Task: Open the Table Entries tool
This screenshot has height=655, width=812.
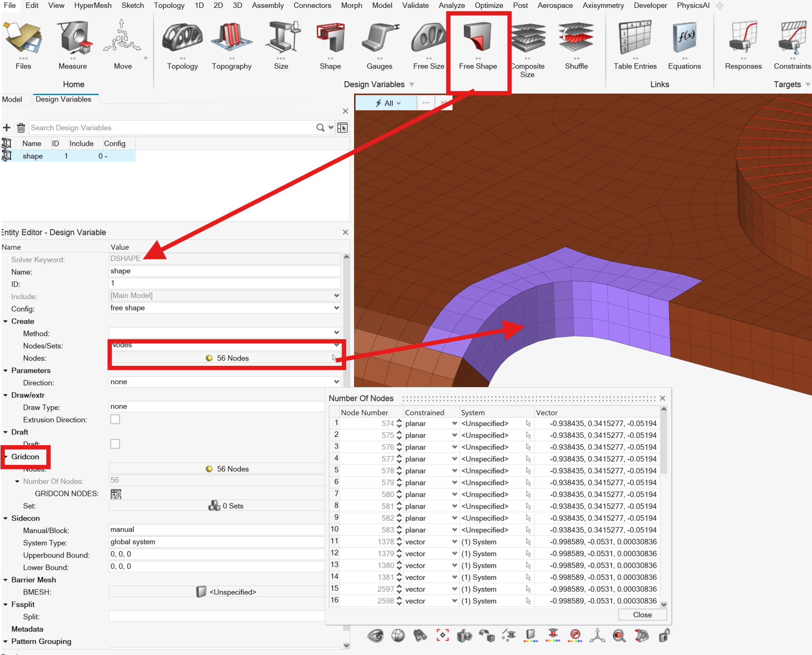Action: click(x=635, y=44)
